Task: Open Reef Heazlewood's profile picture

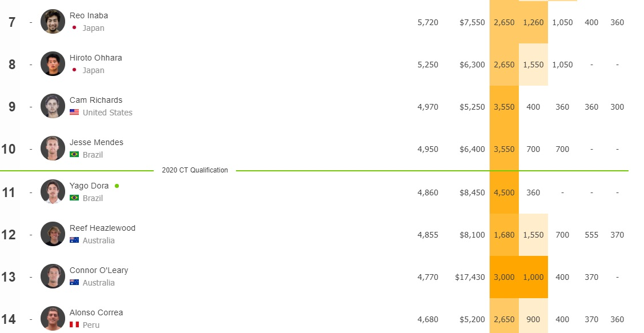Action: tap(53, 234)
